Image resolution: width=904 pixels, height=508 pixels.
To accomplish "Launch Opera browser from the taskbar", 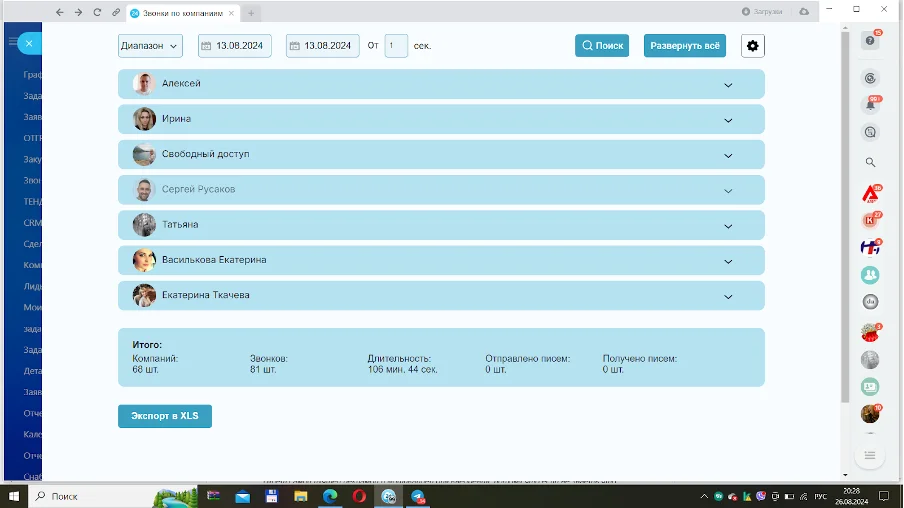I will pyautogui.click(x=359, y=496).
